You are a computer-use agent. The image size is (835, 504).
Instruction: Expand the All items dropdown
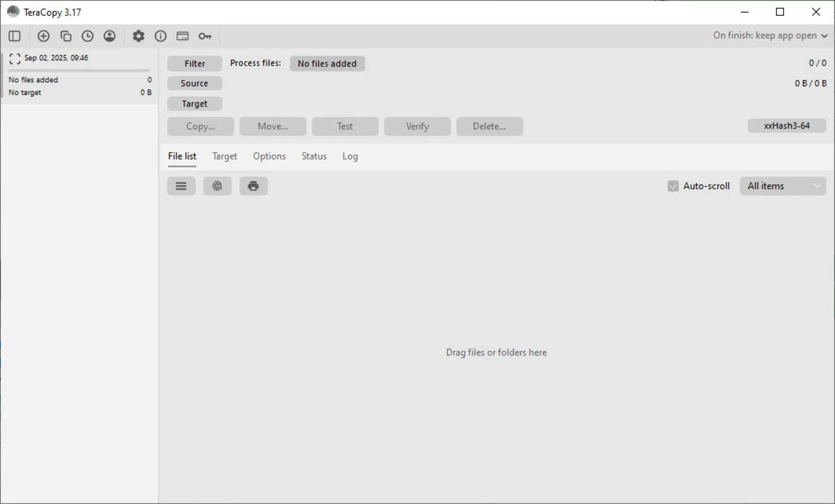[x=783, y=186]
